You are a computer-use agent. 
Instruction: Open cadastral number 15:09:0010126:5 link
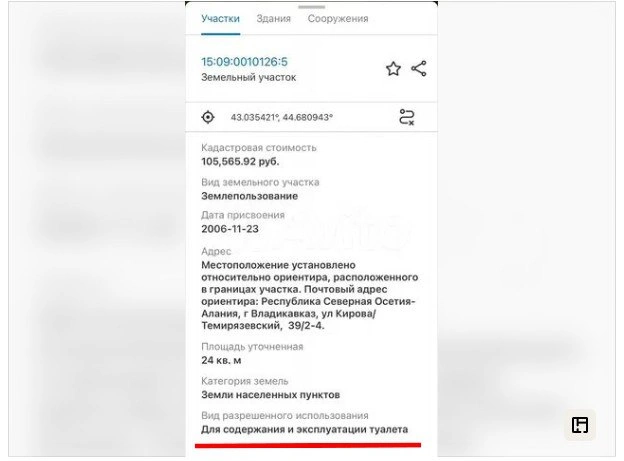pos(244,62)
